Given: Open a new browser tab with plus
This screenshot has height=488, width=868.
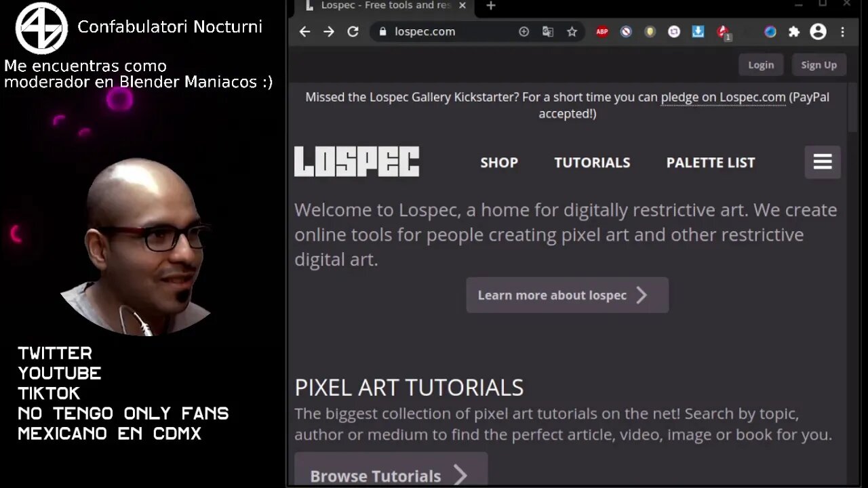Looking at the screenshot, I should point(491,5).
